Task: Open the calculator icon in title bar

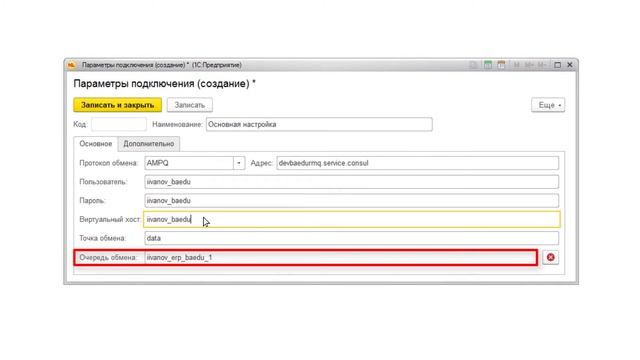Action: 488,65
